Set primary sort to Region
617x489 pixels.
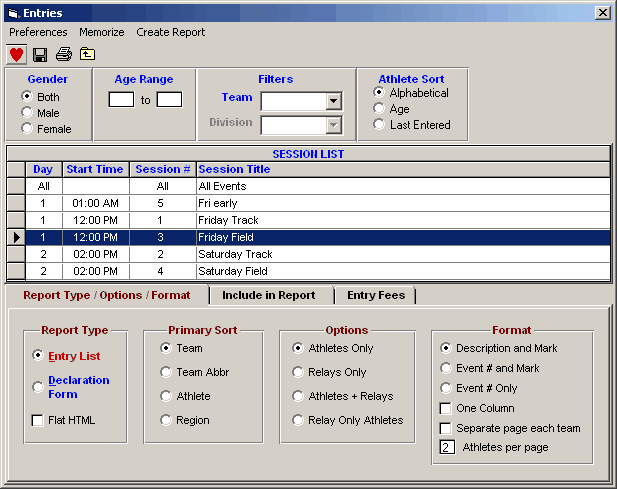[x=166, y=420]
